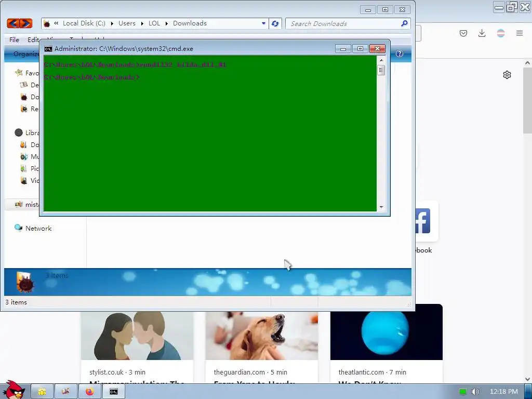Open the clock showing 12:18 PM
532x399 pixels.
[504, 392]
